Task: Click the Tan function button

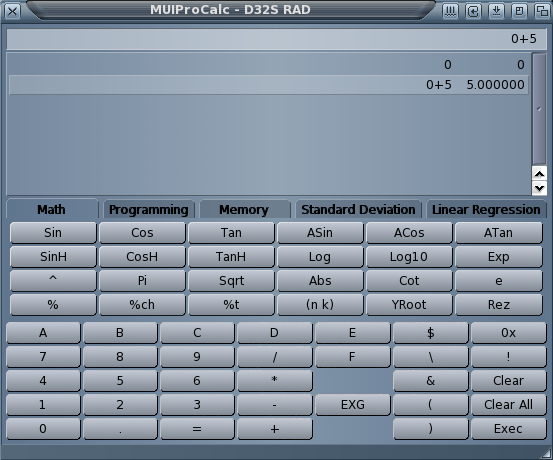Action: (x=231, y=233)
